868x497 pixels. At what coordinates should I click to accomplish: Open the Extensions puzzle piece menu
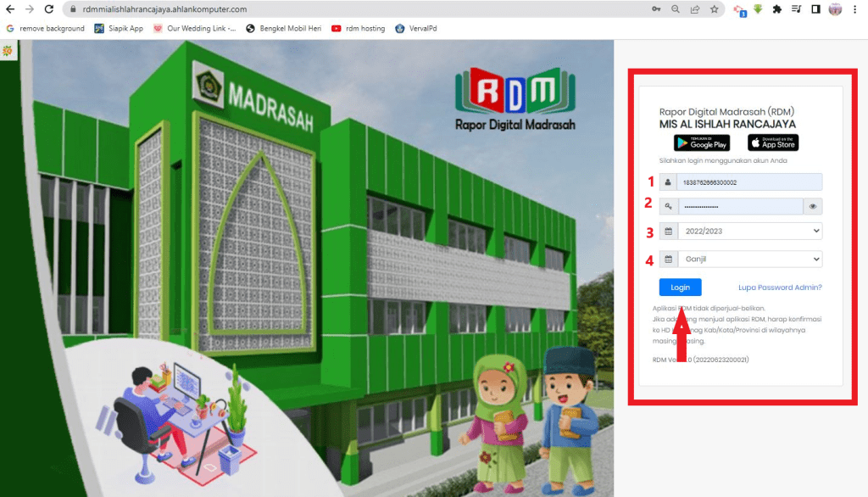[777, 9]
